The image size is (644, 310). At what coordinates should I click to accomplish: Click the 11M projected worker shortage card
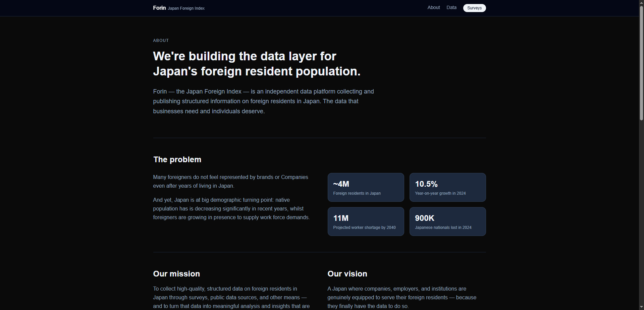366,222
